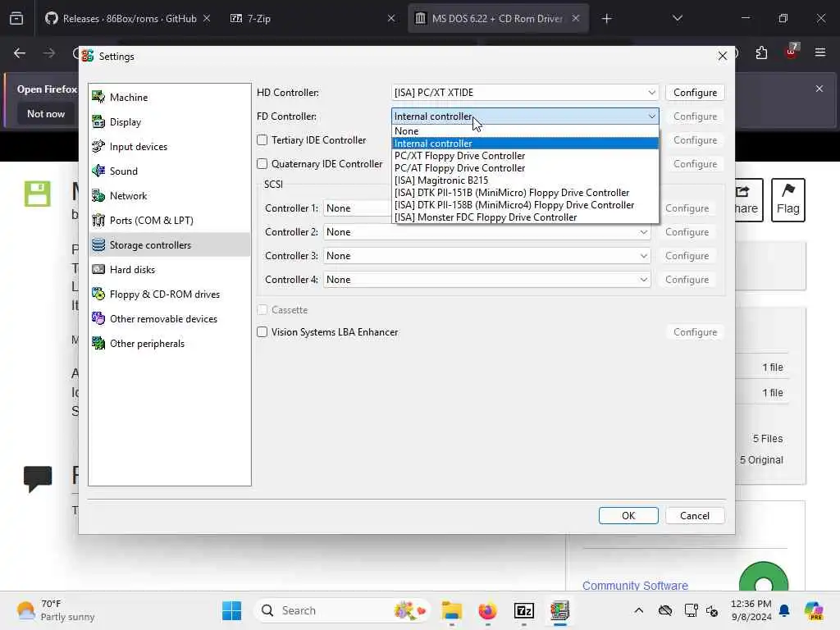Screen dimensions: 840x630
Task: Enable Quaternary IDE Controller checkbox
Action: pos(262,163)
